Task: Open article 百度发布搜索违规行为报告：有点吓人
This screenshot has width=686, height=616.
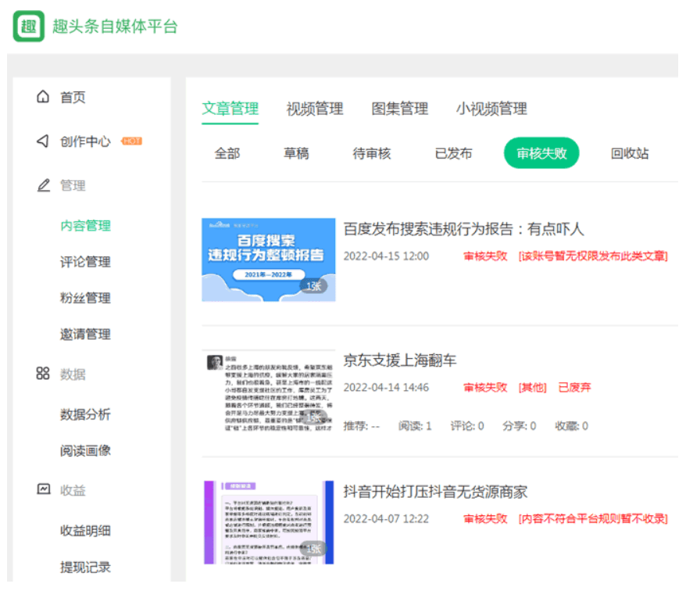Action: (x=464, y=229)
